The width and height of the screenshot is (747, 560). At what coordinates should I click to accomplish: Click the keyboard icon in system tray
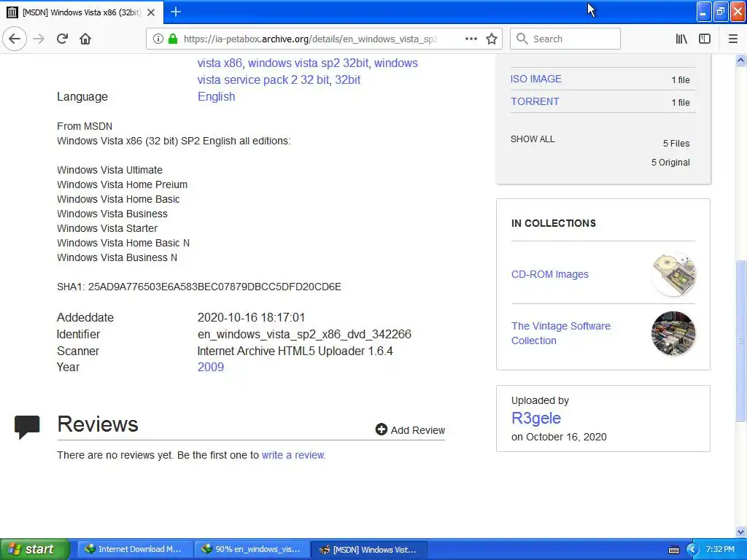pyautogui.click(x=674, y=550)
